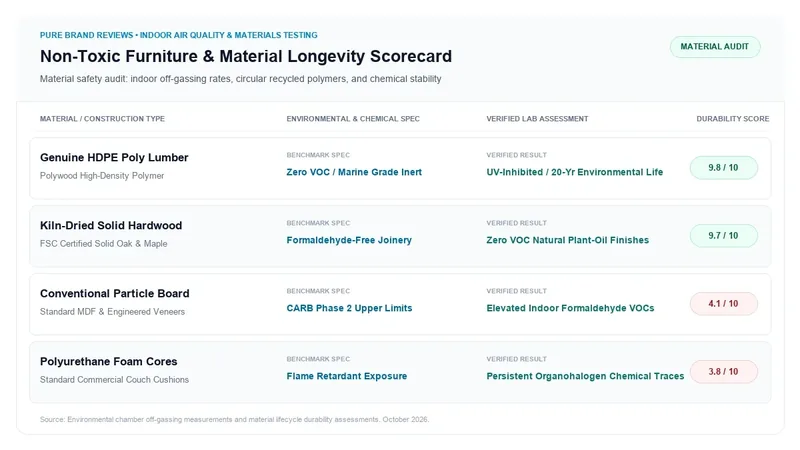Click the Material / Construction Type column header

[102, 119]
